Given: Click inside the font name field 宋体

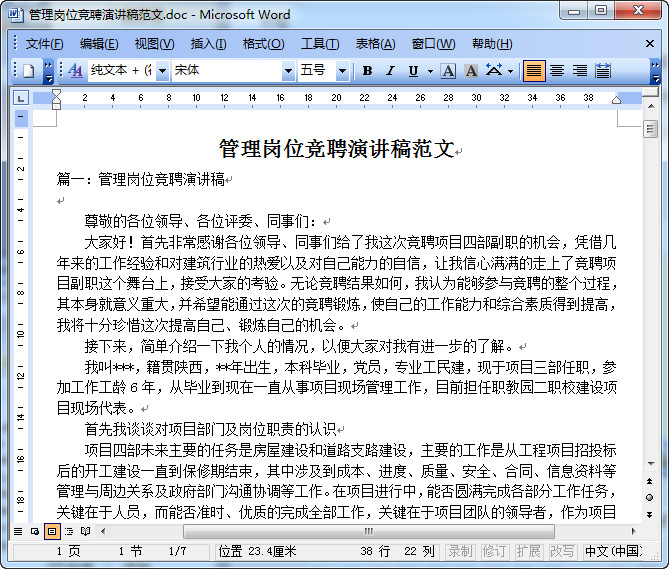Looking at the screenshot, I should point(227,71).
